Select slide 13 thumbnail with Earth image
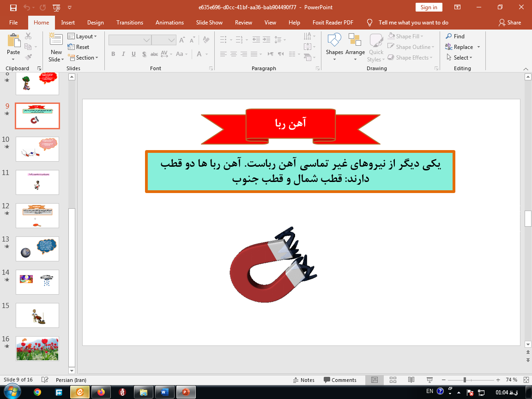The width and height of the screenshot is (532, 399). click(37, 249)
